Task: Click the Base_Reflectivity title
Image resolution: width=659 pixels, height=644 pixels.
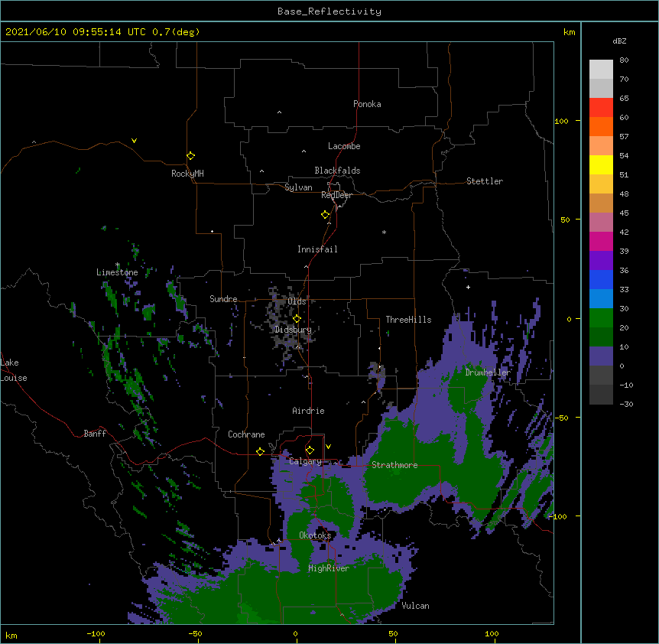Action: pos(329,11)
